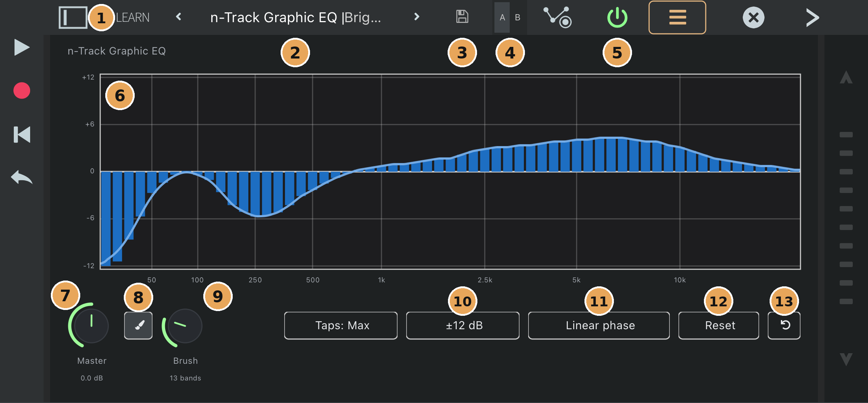This screenshot has height=403, width=868.
Task: Adjust the Master gain knob
Action: (x=91, y=325)
